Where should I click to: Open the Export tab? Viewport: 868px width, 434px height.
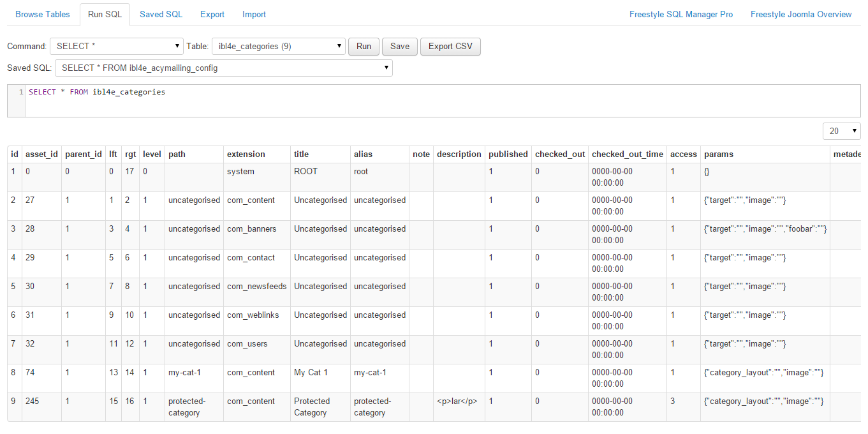212,14
